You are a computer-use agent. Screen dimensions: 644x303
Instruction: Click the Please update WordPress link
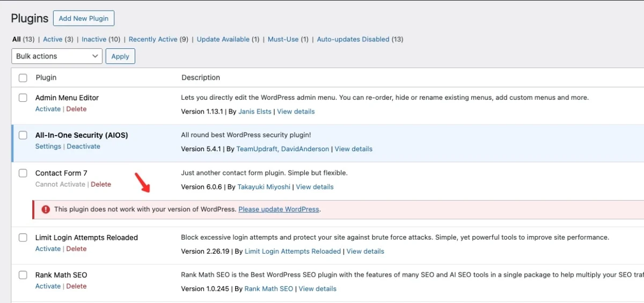pos(279,209)
